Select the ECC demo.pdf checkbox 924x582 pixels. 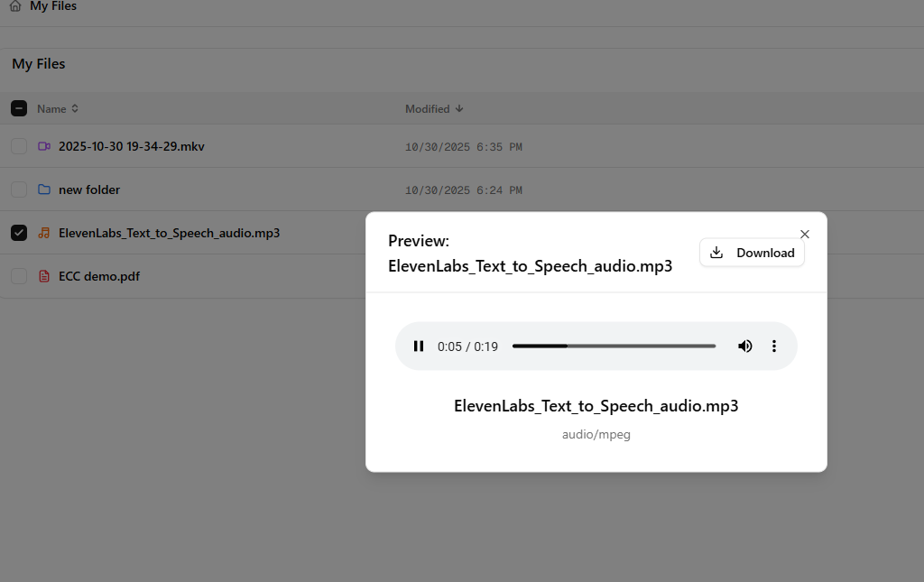19,276
